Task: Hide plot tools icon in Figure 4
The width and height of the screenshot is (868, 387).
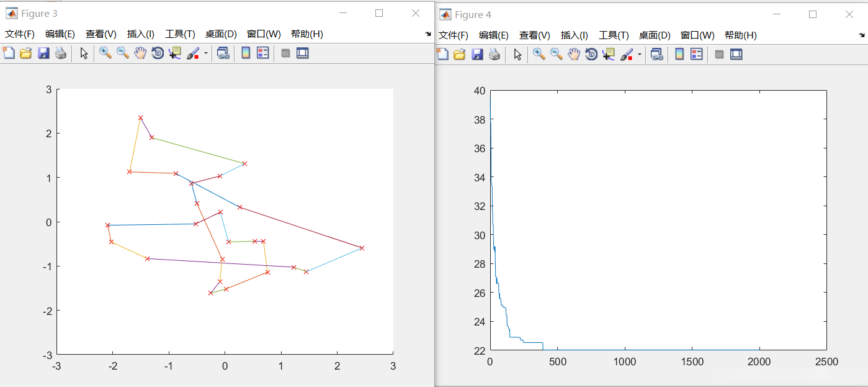Action: click(x=719, y=55)
